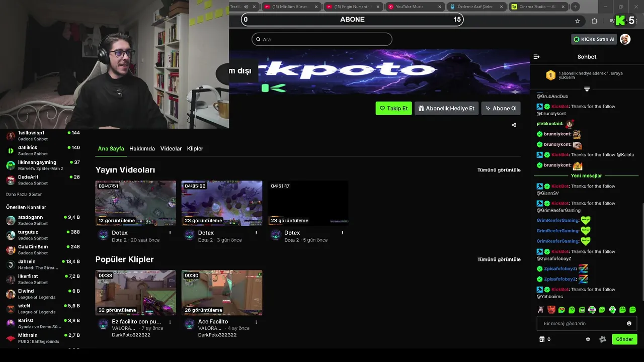This screenshot has width=644, height=362.
Task: Send message with Gönder button
Action: (624, 339)
